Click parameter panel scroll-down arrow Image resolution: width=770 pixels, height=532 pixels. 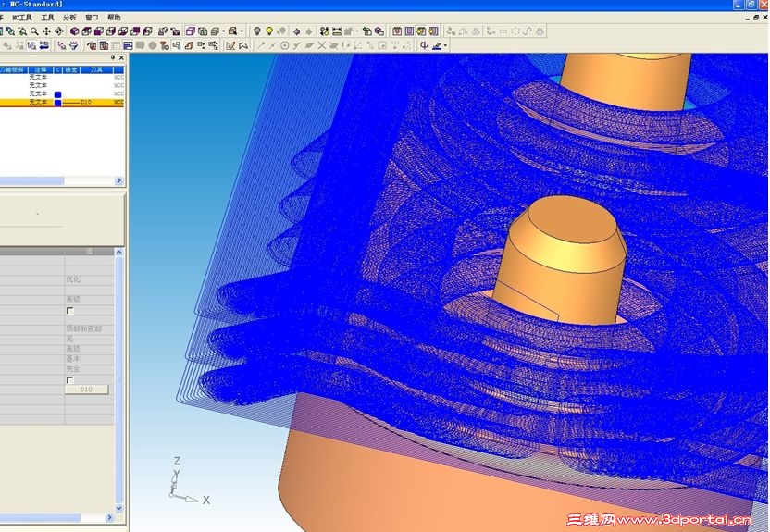[x=118, y=508]
